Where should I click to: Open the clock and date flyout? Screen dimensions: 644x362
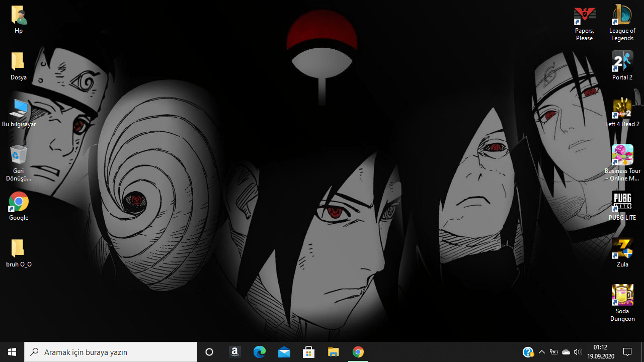tap(600, 352)
